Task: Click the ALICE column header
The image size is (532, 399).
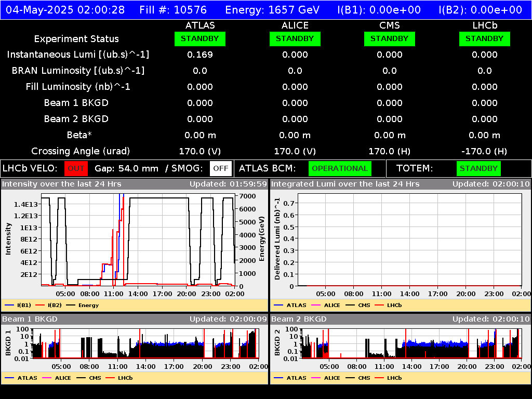Action: point(295,25)
